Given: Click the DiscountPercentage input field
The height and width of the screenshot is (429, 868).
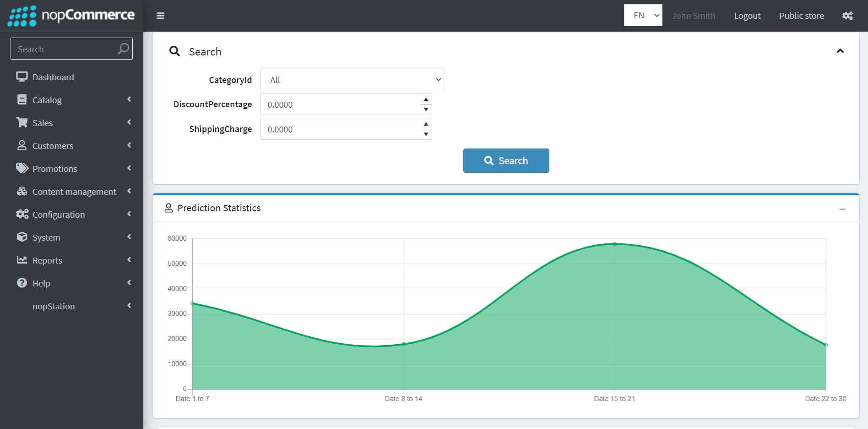Looking at the screenshot, I should point(340,104).
